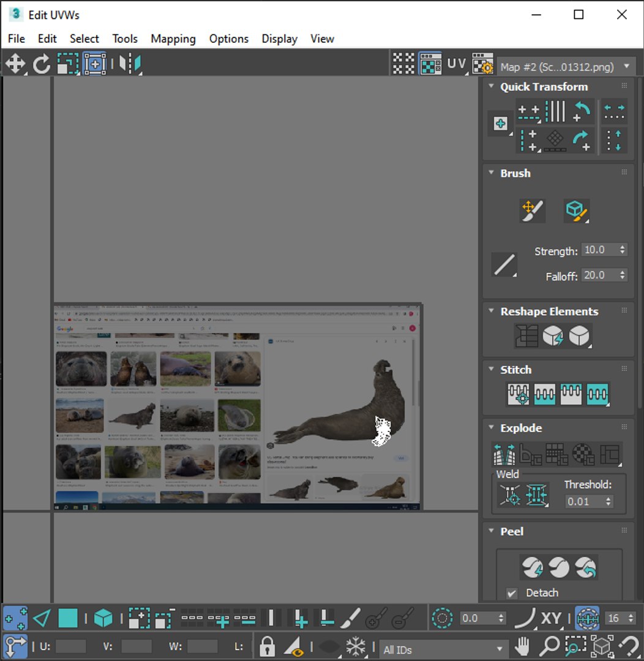Click the Strength value field
The height and width of the screenshot is (661, 644).
coord(600,250)
